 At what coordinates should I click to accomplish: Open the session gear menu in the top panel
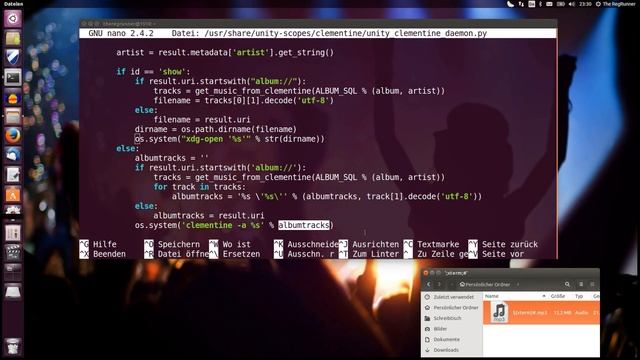[x=598, y=4]
